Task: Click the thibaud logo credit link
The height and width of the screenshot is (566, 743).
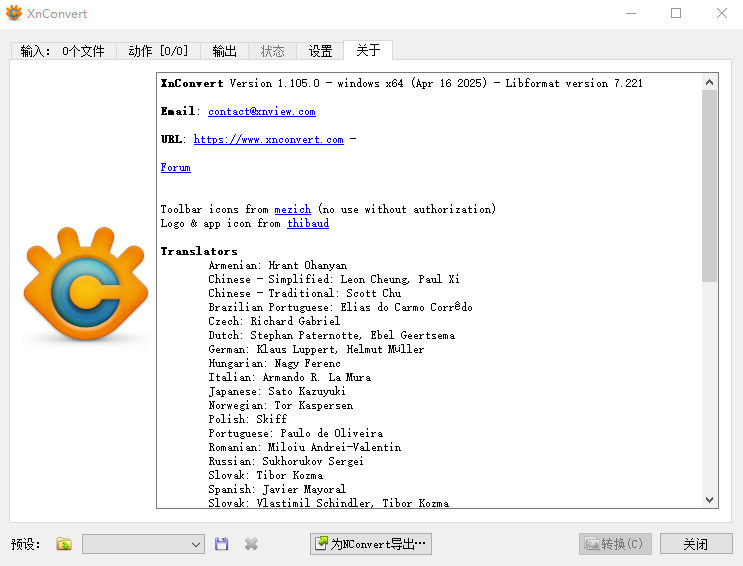Action: (308, 224)
